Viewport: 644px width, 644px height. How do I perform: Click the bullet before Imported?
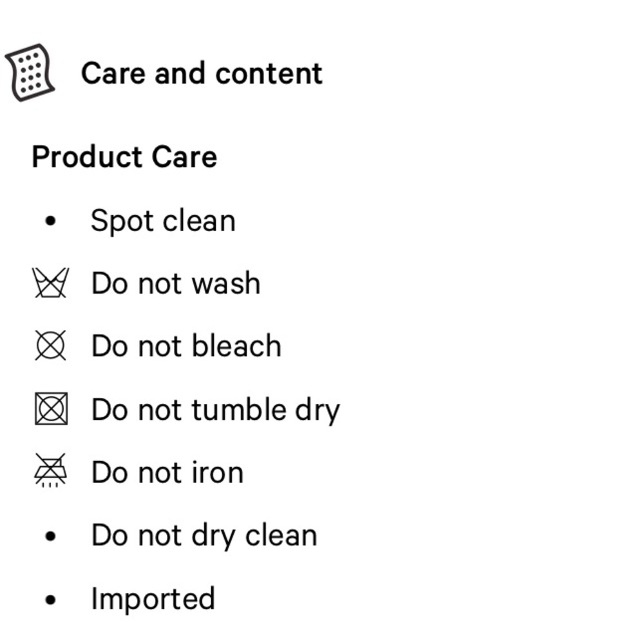[51, 600]
